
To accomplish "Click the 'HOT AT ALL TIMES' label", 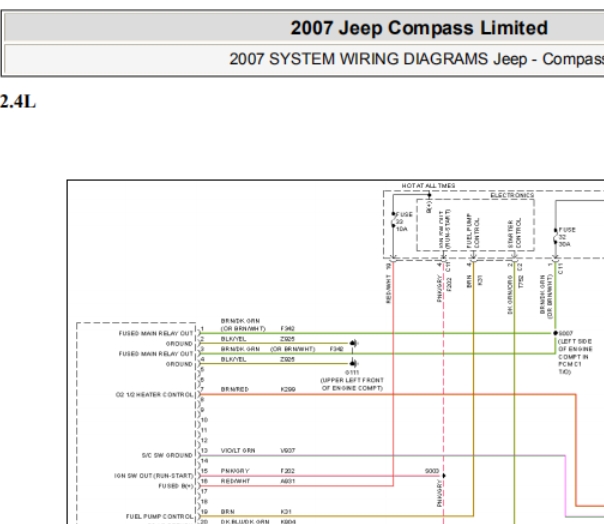I will pos(428,186).
